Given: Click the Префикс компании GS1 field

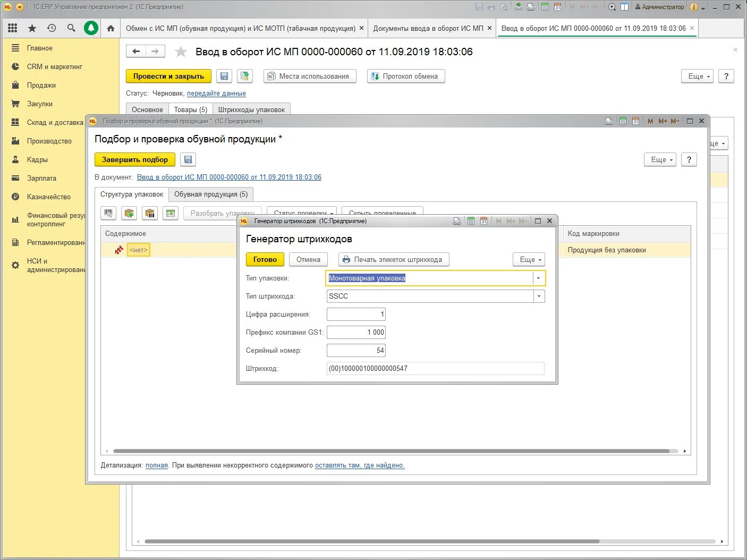Looking at the screenshot, I should click(356, 332).
